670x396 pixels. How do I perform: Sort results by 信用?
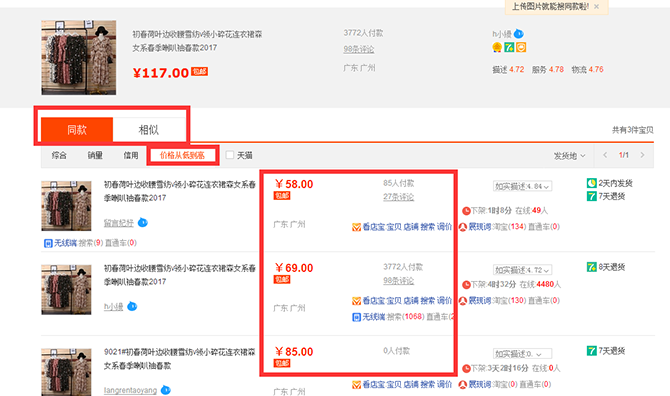(131, 155)
